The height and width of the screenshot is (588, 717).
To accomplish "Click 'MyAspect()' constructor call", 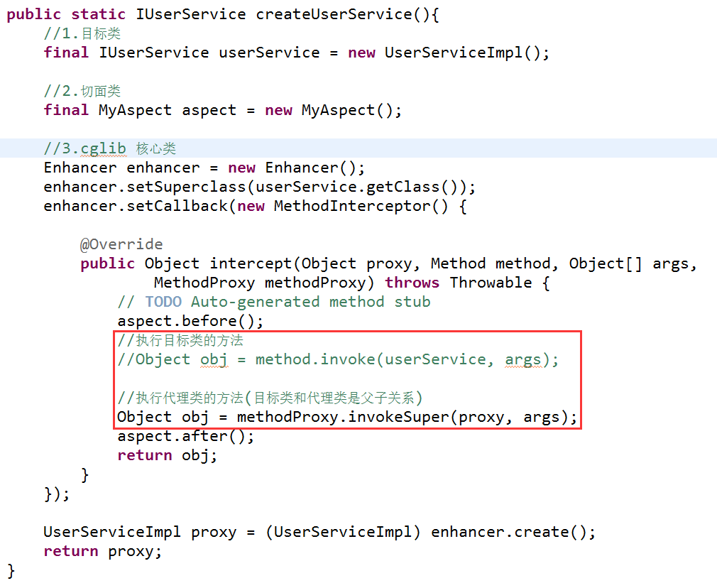I will [347, 110].
